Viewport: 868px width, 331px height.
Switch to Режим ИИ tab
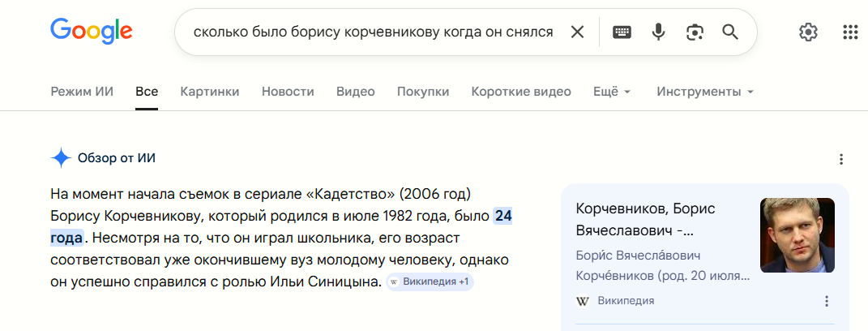pyautogui.click(x=82, y=92)
